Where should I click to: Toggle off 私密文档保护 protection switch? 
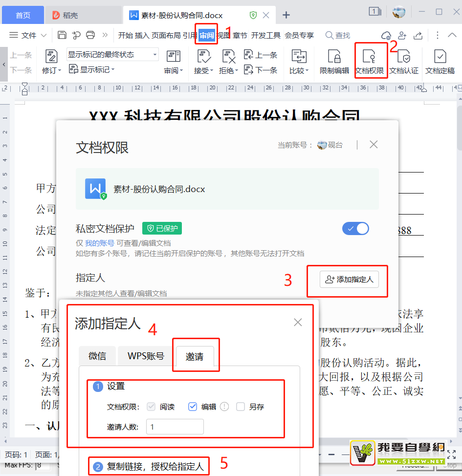[x=355, y=228]
